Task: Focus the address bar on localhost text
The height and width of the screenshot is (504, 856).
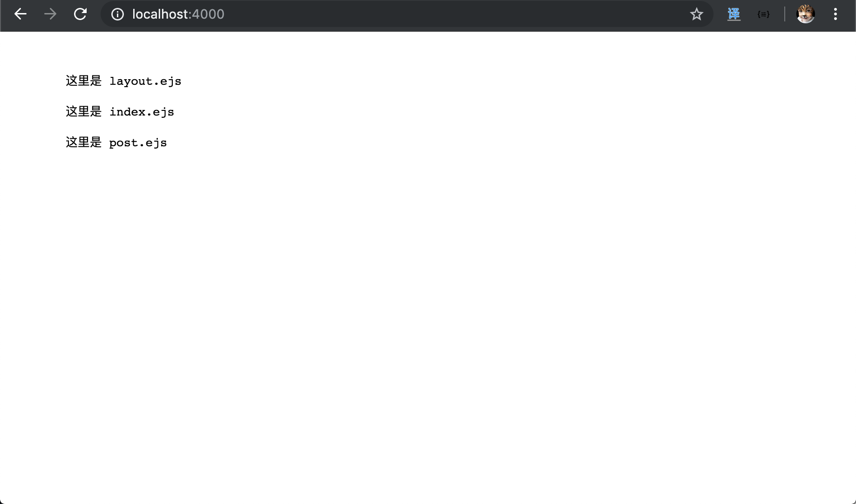Action: click(x=160, y=14)
